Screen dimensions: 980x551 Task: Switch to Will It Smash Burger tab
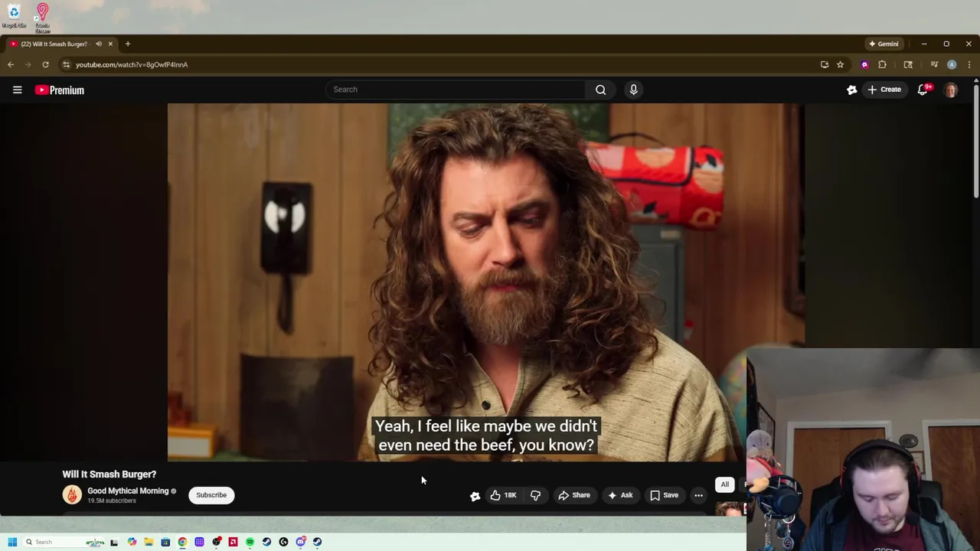click(x=54, y=44)
